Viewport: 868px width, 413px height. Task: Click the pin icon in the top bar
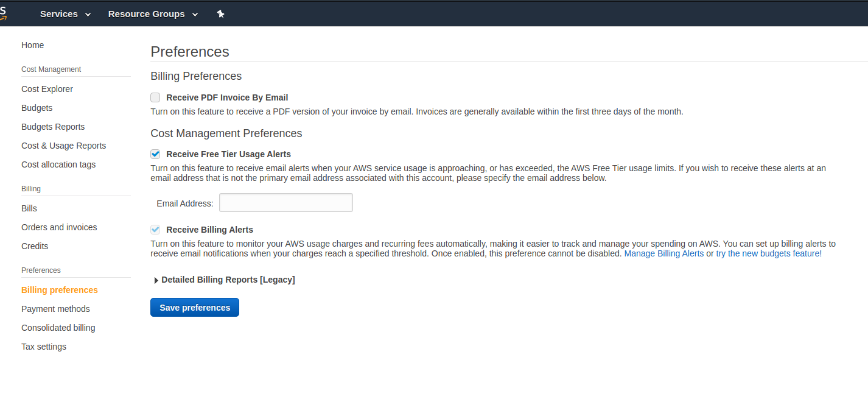220,14
